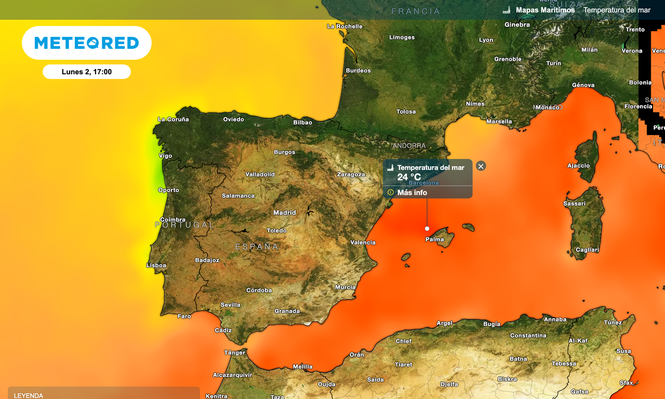Viewport: 665px width, 399px height.
Task: Click the La Rochelle city label
Action: point(345,26)
